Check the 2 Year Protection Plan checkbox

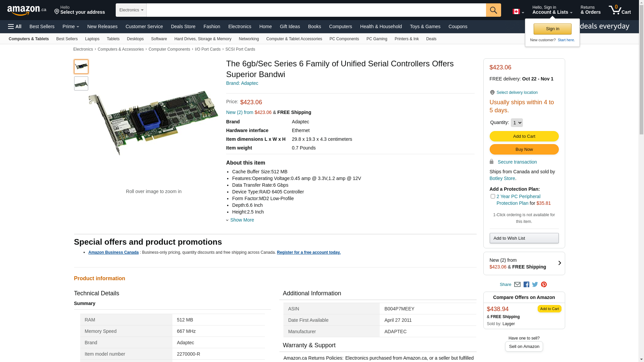coord(492,196)
